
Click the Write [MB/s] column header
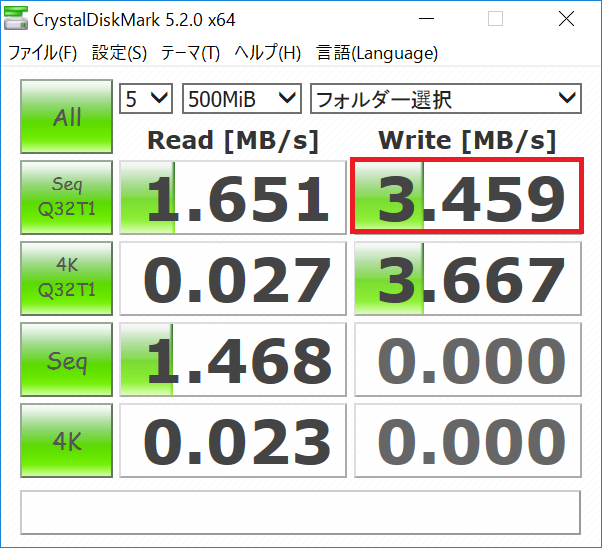pyautogui.click(x=467, y=141)
